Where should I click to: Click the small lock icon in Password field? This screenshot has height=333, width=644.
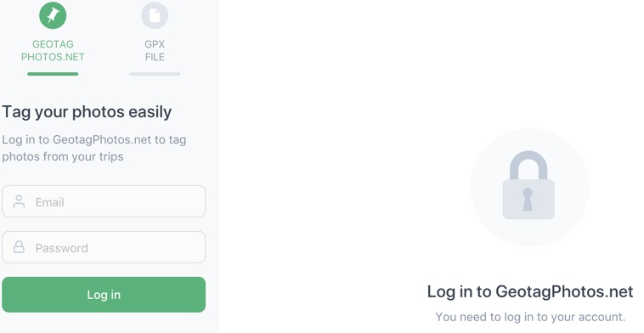click(19, 247)
